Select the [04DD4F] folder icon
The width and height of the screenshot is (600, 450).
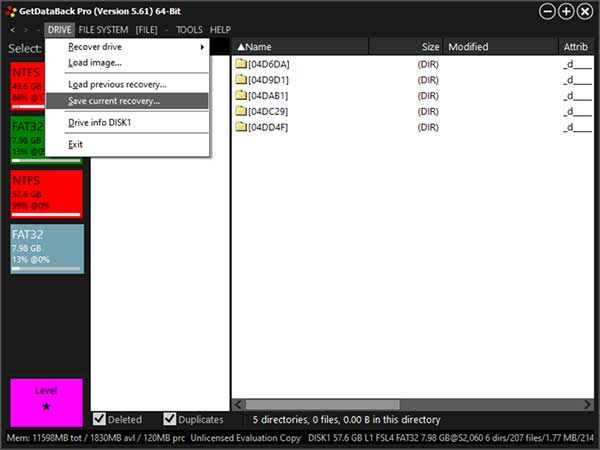point(240,128)
